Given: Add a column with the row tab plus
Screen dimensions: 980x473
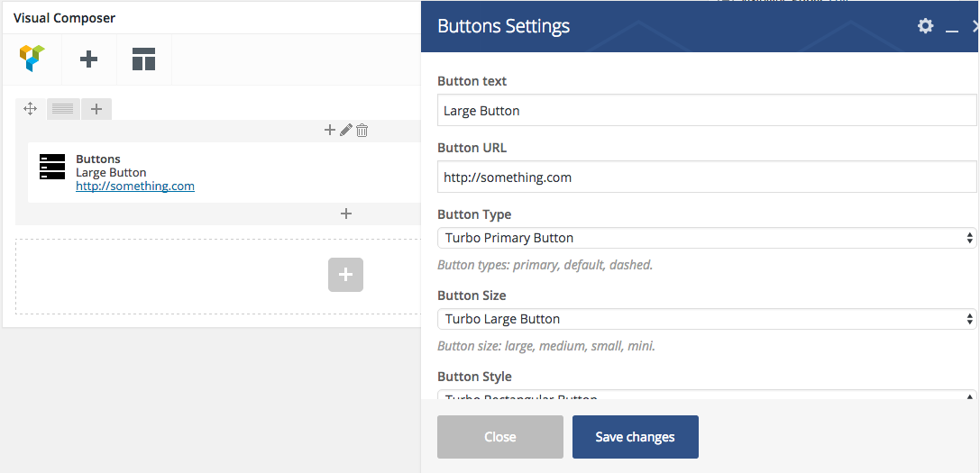Looking at the screenshot, I should 96,109.
